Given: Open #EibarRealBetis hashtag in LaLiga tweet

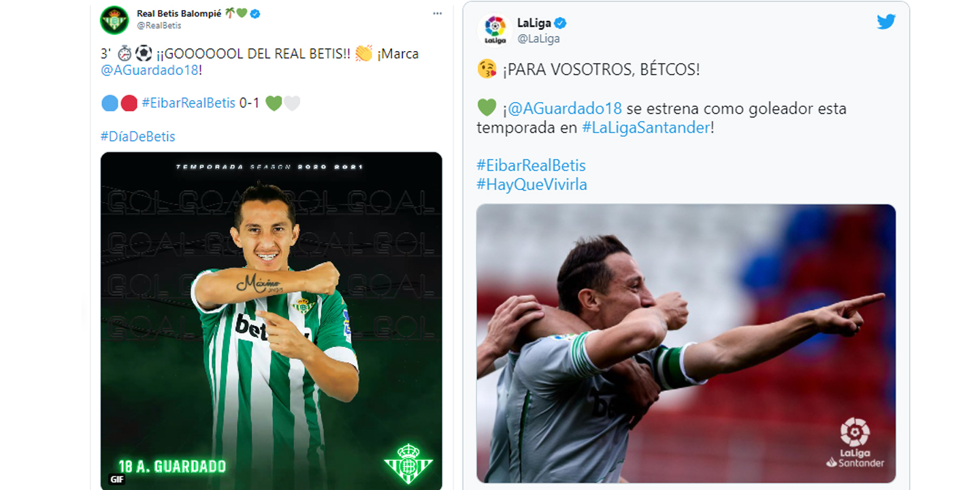Looking at the screenshot, I should click(x=531, y=165).
